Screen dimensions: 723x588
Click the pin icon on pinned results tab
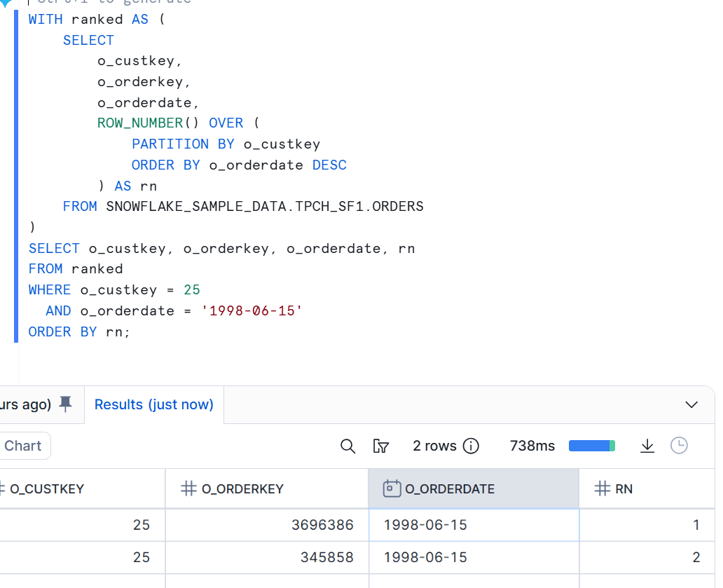pos(66,404)
